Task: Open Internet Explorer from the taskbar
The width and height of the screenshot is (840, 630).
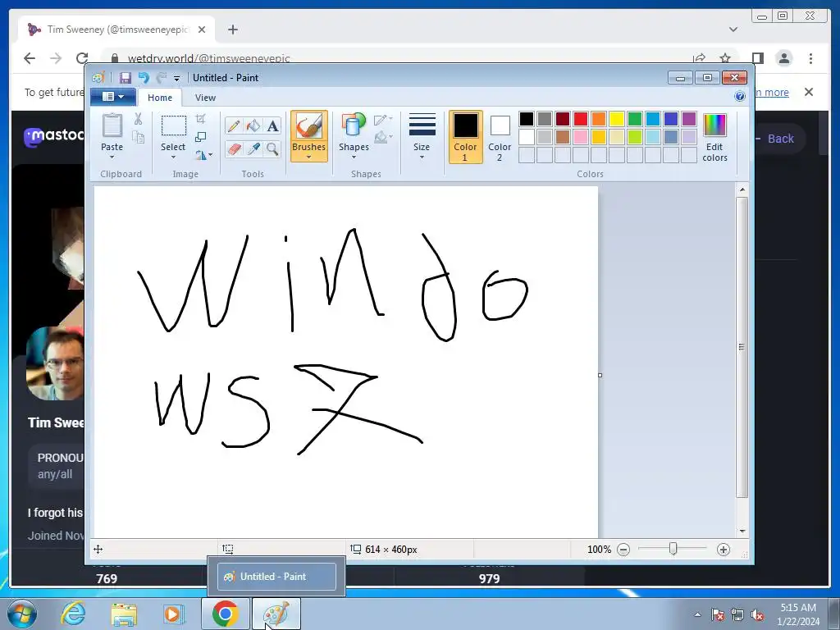Action: (x=73, y=614)
